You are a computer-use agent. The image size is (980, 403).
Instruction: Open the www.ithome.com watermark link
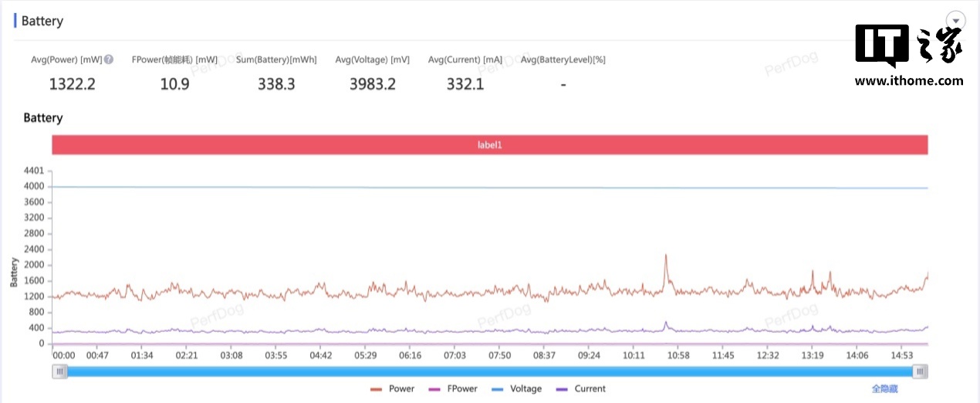point(908,81)
